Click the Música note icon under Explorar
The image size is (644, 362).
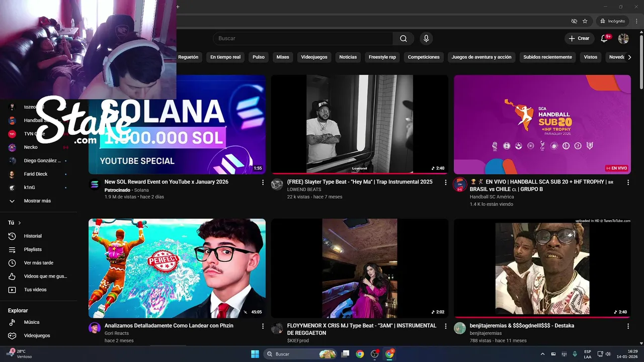coord(13,322)
